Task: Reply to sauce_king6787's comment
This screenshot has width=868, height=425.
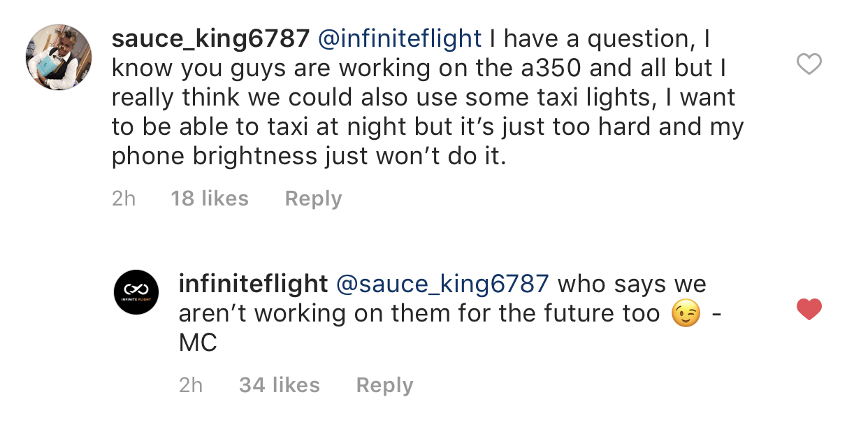Action: point(313,199)
